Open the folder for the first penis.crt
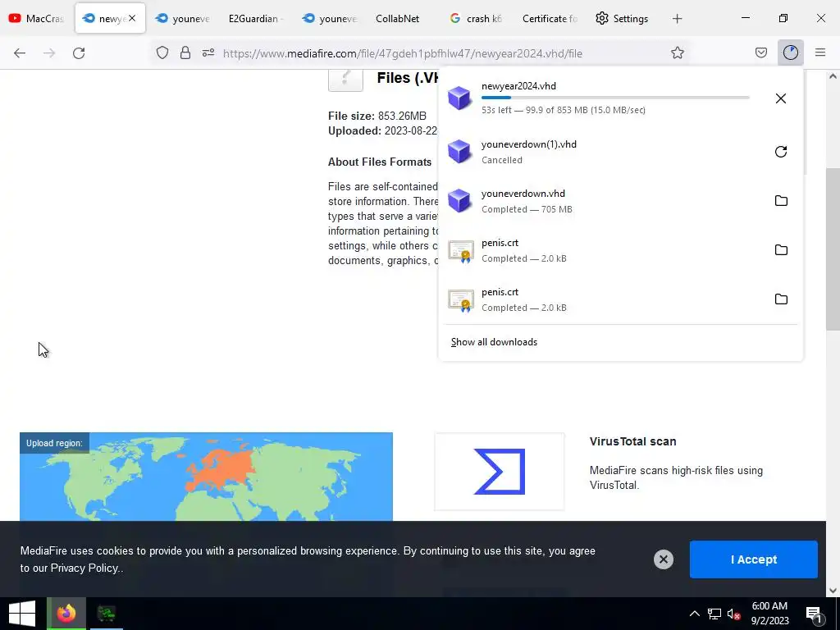This screenshot has width=840, height=630. coord(781,250)
